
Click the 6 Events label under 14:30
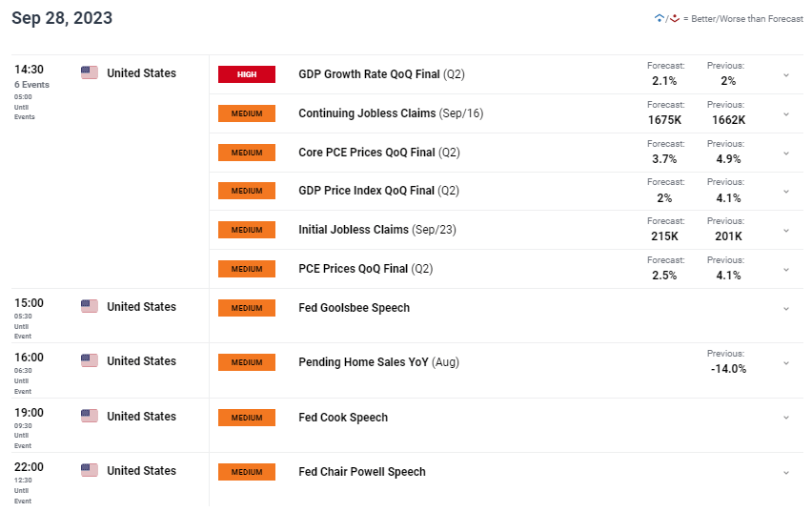coord(31,85)
